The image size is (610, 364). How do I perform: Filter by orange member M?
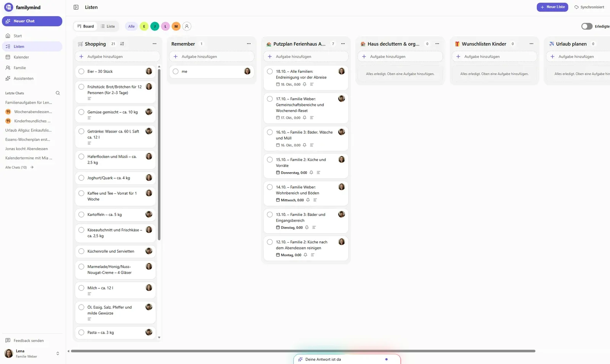pyautogui.click(x=176, y=26)
